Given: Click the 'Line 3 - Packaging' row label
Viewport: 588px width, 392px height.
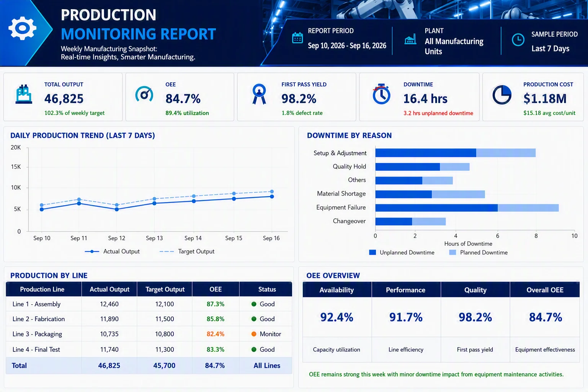Looking at the screenshot, I should (37, 334).
